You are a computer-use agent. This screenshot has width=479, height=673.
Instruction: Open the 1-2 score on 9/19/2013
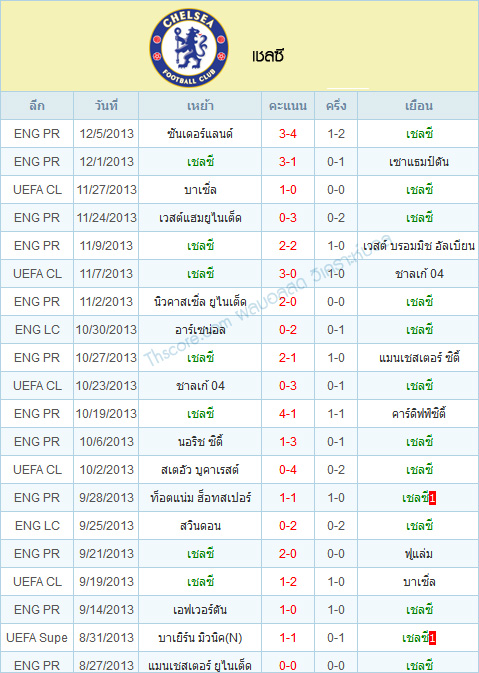(x=288, y=582)
